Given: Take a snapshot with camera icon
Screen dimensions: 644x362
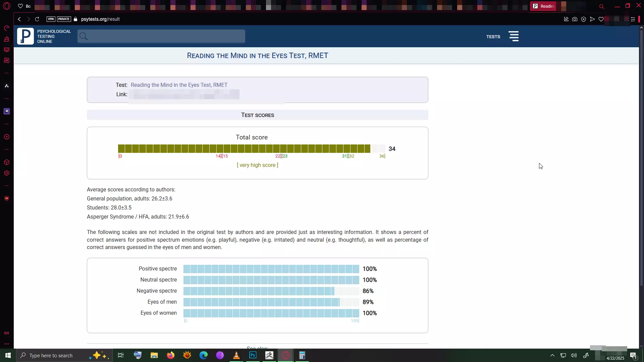Looking at the screenshot, I should point(575,19).
